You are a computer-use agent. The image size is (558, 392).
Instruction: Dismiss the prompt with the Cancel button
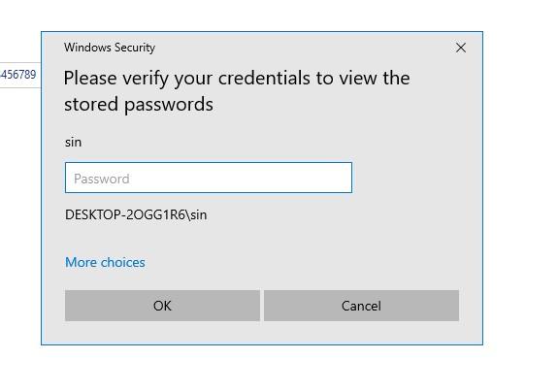click(361, 306)
